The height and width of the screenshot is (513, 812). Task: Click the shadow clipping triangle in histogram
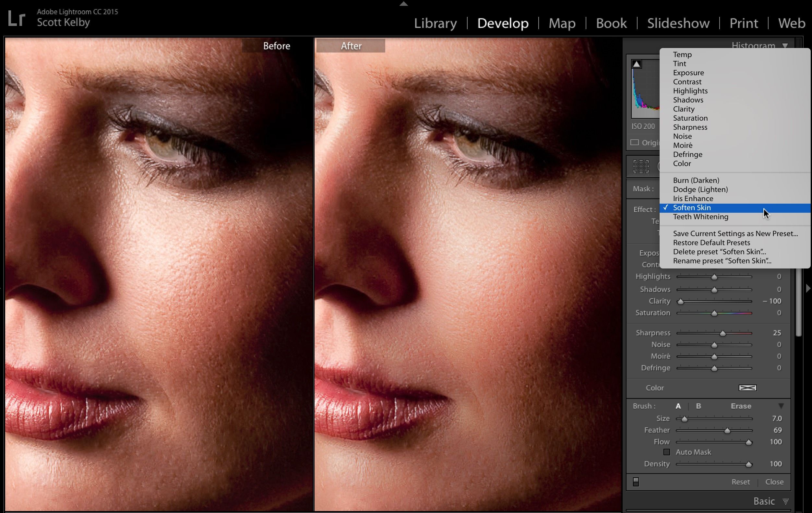[636, 64]
